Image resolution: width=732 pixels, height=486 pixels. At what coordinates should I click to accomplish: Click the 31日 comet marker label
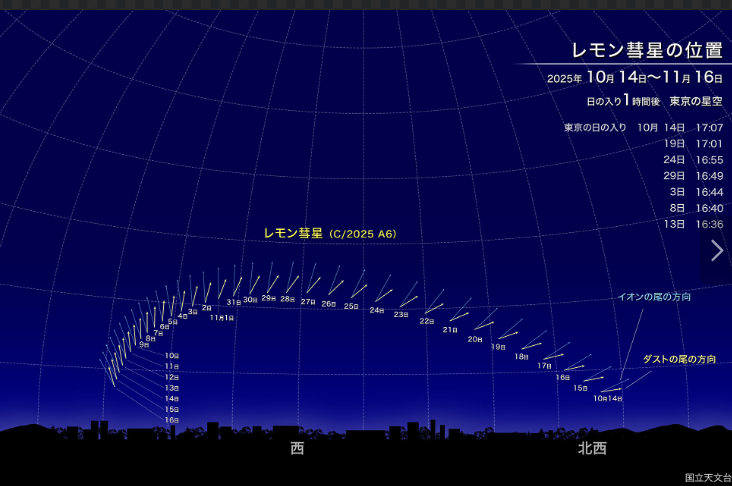coord(233,302)
